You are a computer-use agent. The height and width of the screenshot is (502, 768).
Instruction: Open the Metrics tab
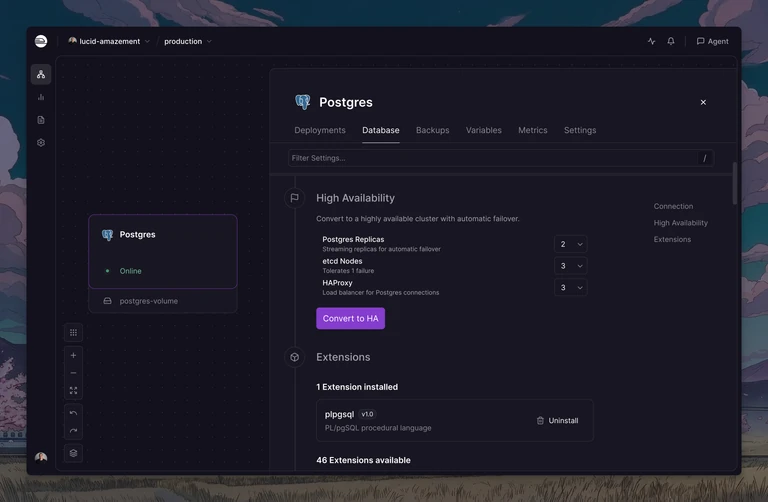point(532,130)
